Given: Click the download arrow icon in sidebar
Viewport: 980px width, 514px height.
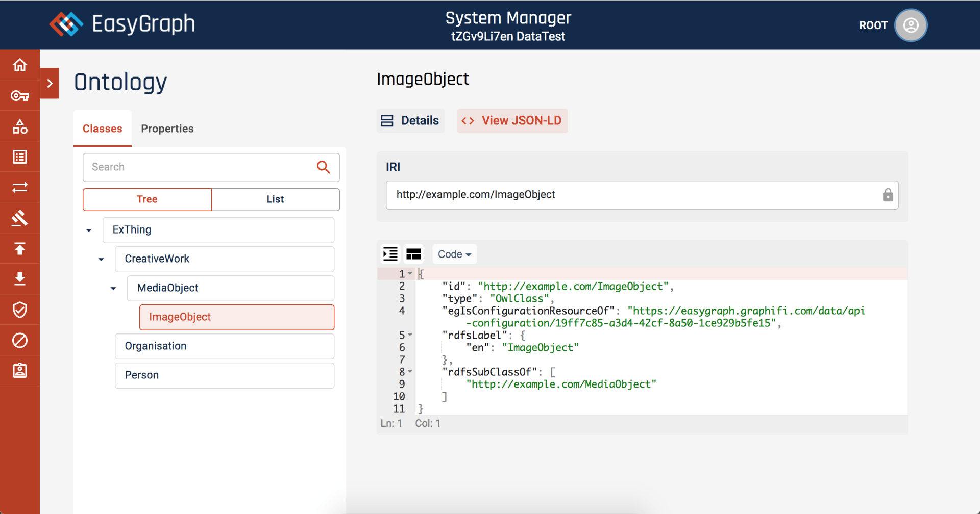Looking at the screenshot, I should tap(19, 279).
